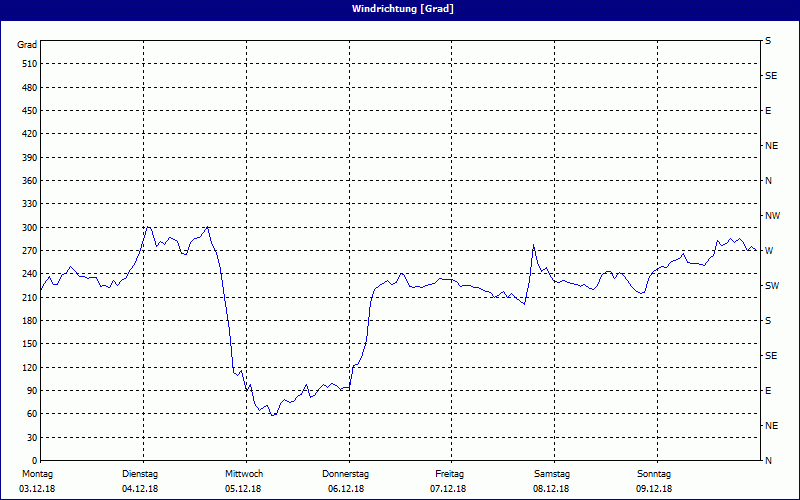Select the "30" y-axis value
The image size is (800, 500).
point(32,438)
